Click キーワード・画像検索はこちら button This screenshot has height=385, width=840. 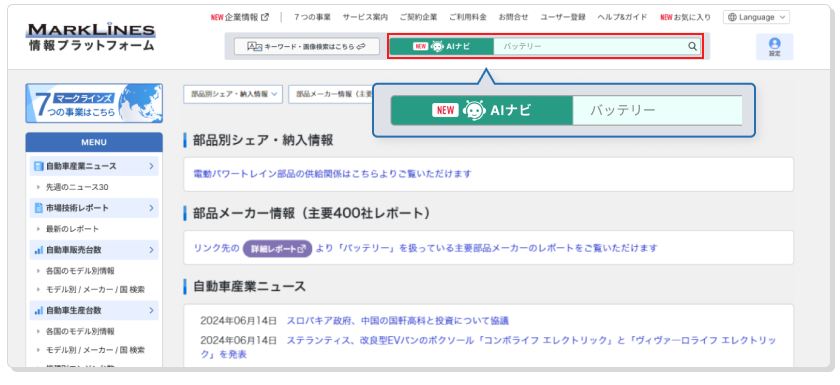(306, 47)
